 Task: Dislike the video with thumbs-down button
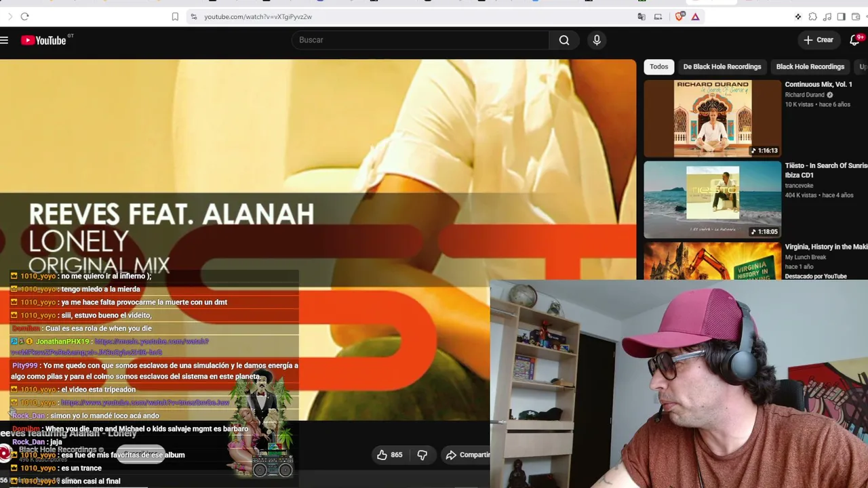[x=422, y=455]
